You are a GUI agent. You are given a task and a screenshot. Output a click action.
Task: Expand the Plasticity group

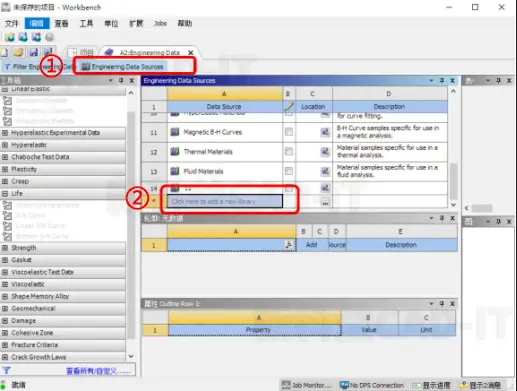[x=5, y=169]
